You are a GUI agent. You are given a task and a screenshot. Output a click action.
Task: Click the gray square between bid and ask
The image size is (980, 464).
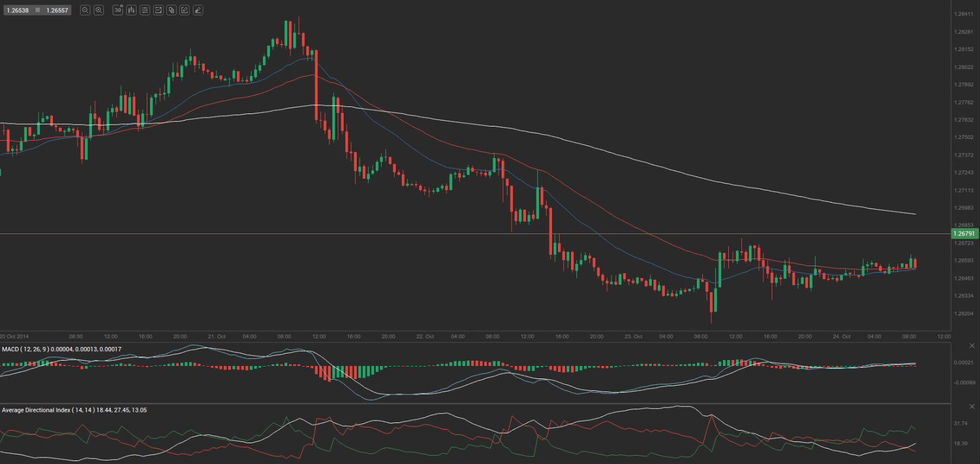(x=38, y=10)
